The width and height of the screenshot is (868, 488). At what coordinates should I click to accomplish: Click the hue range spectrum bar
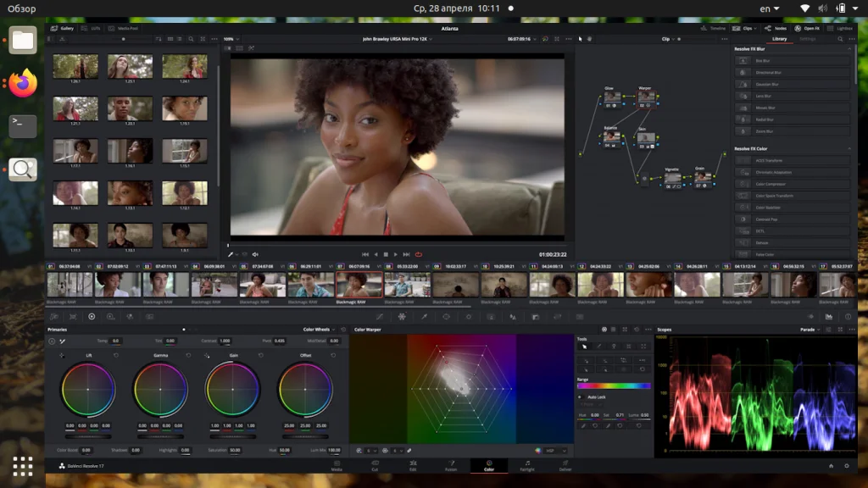(614, 386)
